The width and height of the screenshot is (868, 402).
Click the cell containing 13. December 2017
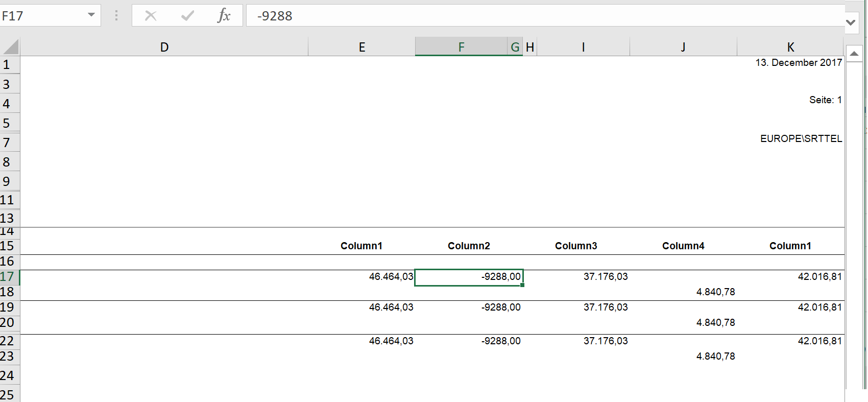click(x=798, y=63)
